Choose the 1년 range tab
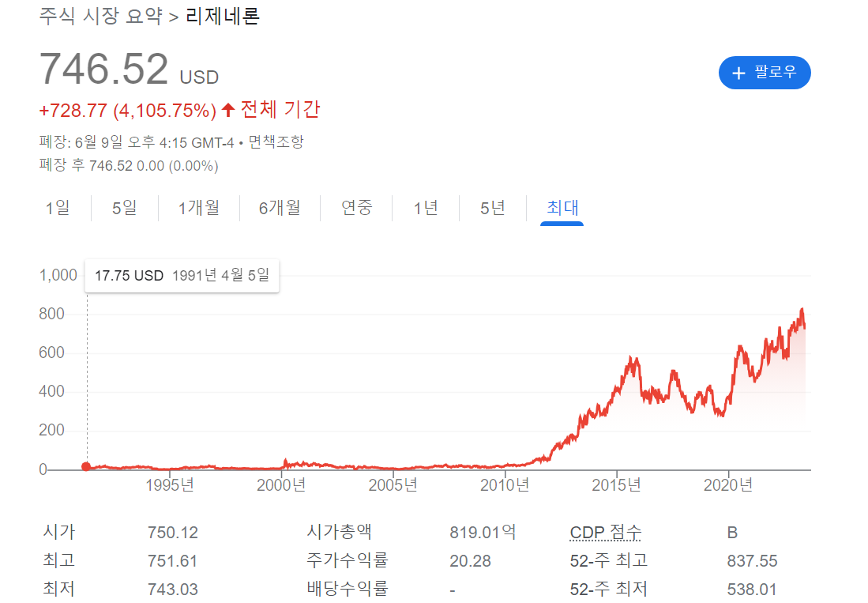Image resolution: width=868 pixels, height=603 pixels. click(426, 208)
